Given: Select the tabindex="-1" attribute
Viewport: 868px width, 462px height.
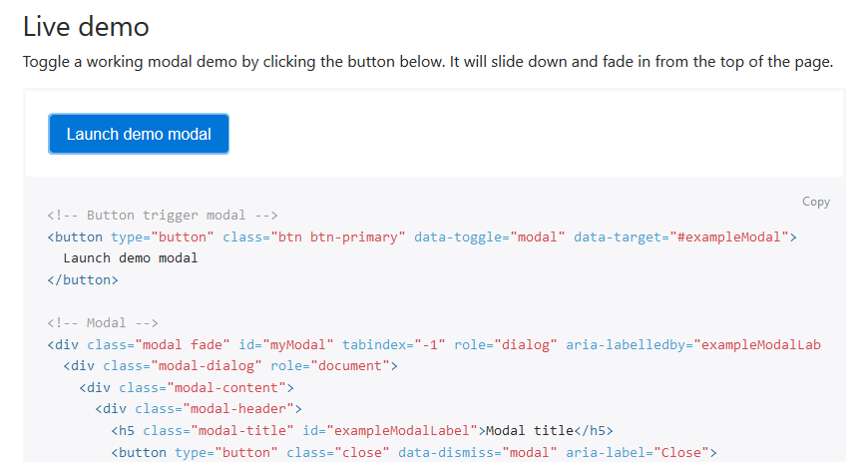Looking at the screenshot, I should click(x=393, y=344).
